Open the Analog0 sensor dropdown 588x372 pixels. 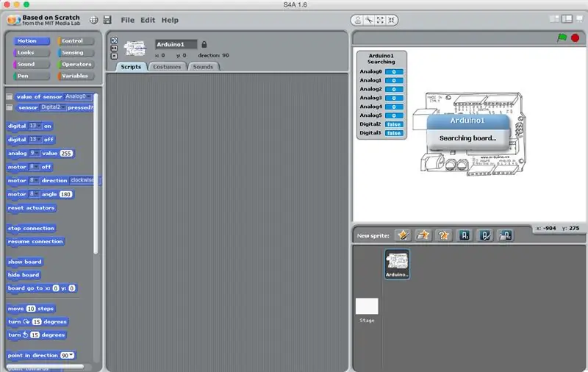click(x=78, y=96)
